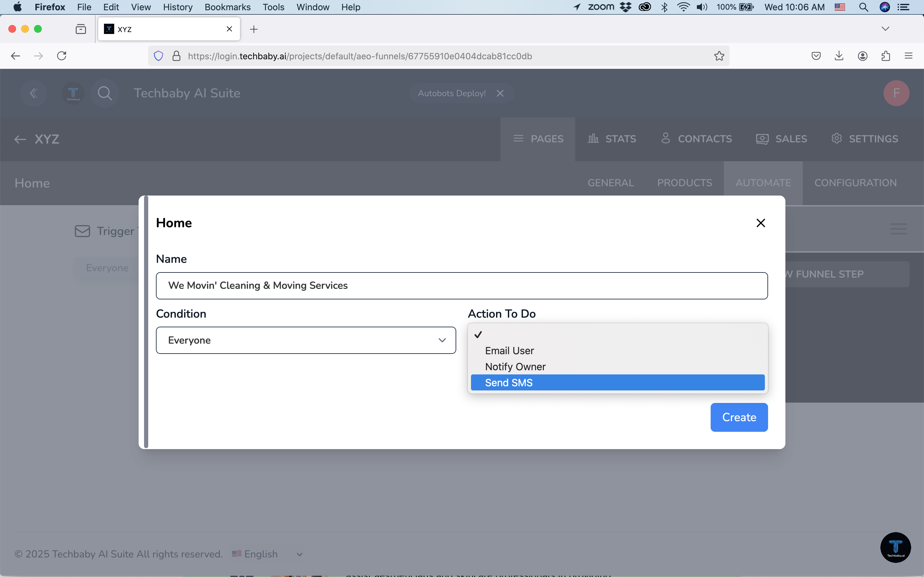Image resolution: width=924 pixels, height=577 pixels.
Task: Open the list all tabs chevron
Action: tap(885, 29)
